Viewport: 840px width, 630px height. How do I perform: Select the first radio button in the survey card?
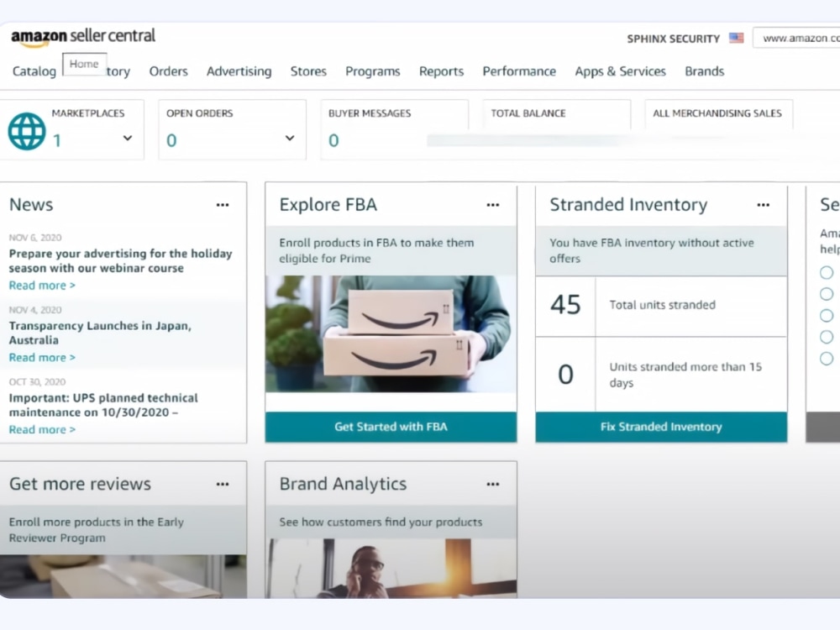[x=827, y=273]
